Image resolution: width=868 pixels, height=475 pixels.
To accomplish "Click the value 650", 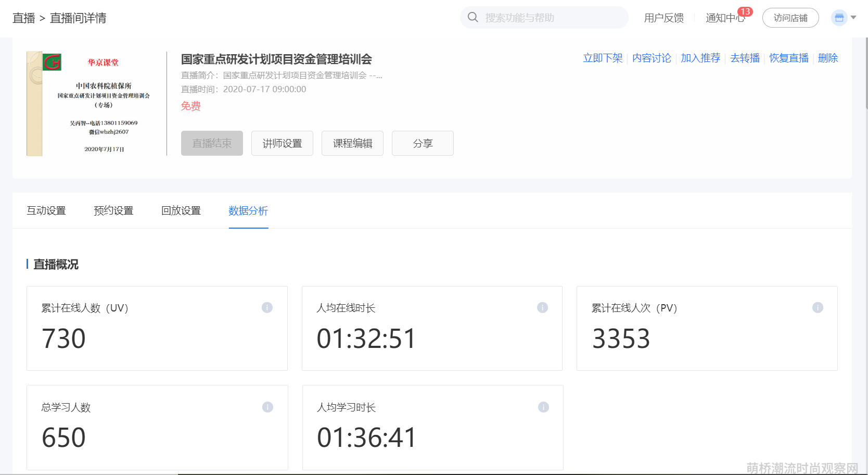I will click(x=63, y=438).
